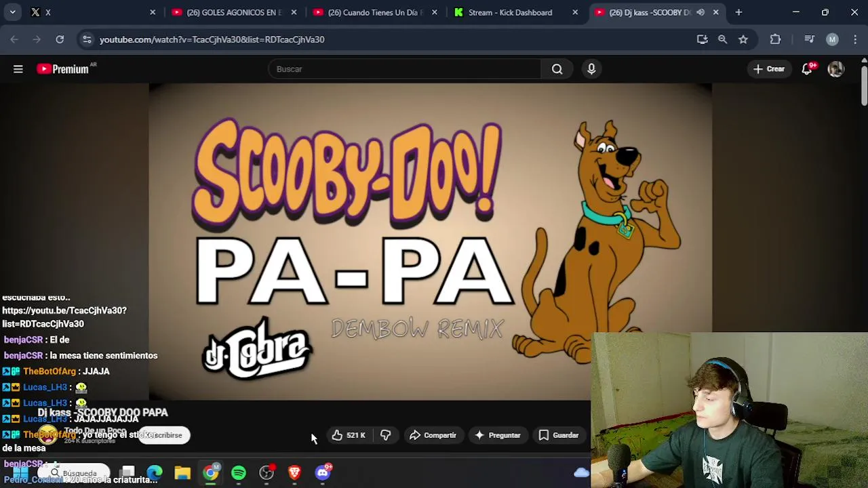Open Windows Start button
The image size is (868, 488).
20,473
